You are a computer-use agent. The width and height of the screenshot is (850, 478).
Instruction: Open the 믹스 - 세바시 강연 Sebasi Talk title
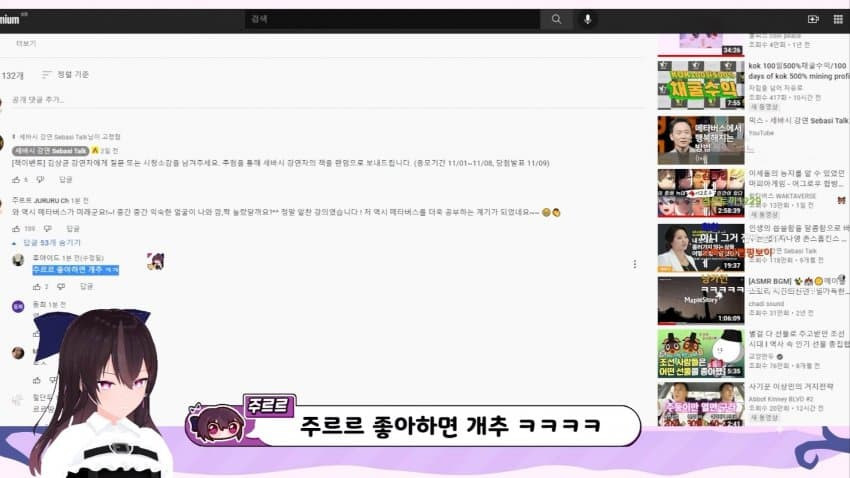pos(798,120)
